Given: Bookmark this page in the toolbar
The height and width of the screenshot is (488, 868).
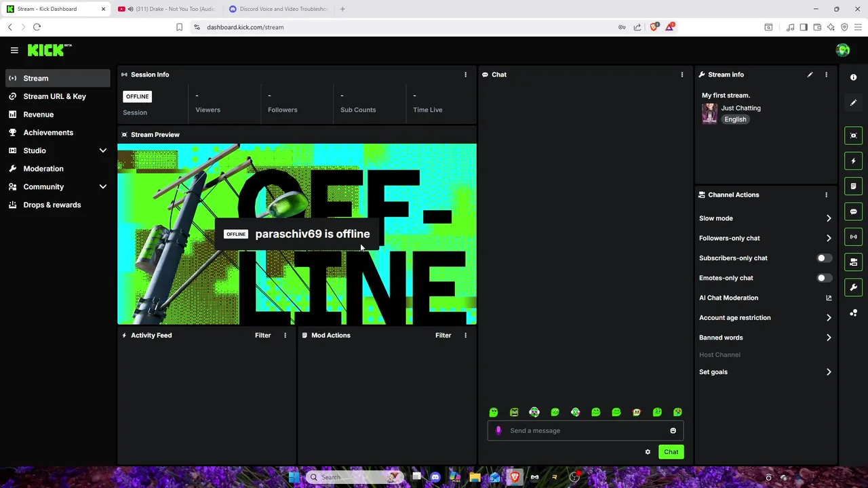Looking at the screenshot, I should point(179,27).
